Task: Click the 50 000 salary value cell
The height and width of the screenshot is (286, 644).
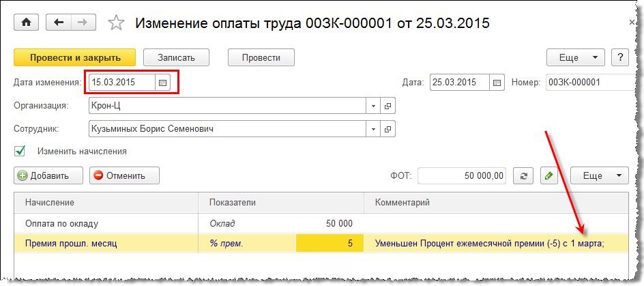Action: click(x=330, y=223)
